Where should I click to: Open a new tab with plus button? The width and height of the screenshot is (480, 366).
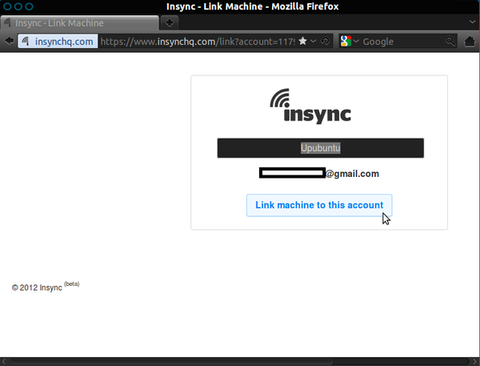pyautogui.click(x=169, y=23)
